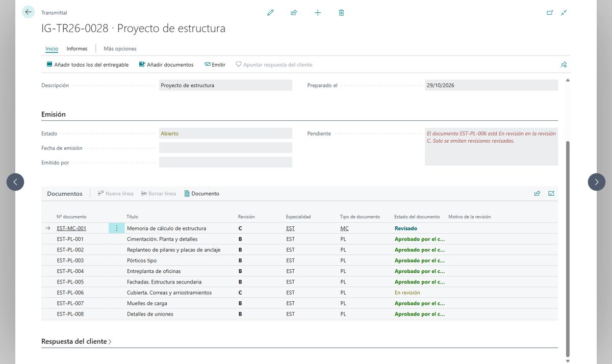Click Borrar línea in Documentos
Screen dimensions: 612x364
[x=158, y=193]
